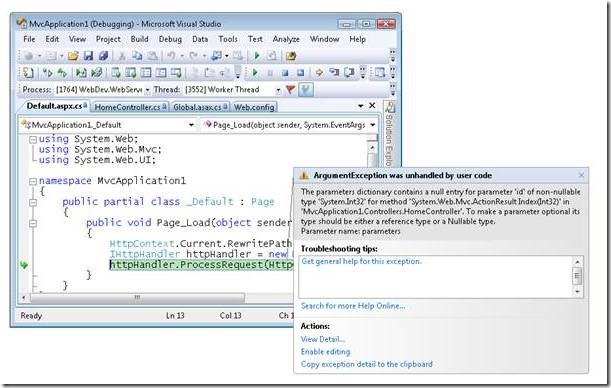
Task: Open the Edit menu
Action: point(52,39)
